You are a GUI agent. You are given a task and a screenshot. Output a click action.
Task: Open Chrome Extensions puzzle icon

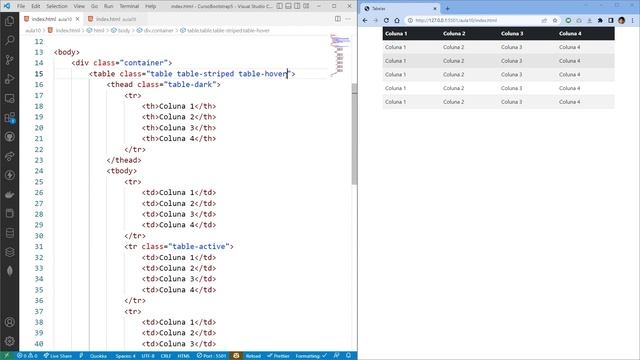click(x=600, y=20)
